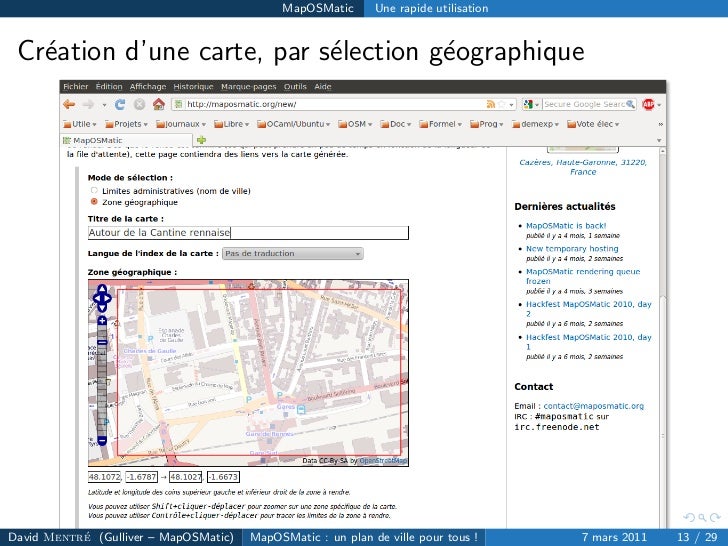Open the Fichier menu
The height and width of the screenshot is (546, 728).
pyautogui.click(x=76, y=86)
